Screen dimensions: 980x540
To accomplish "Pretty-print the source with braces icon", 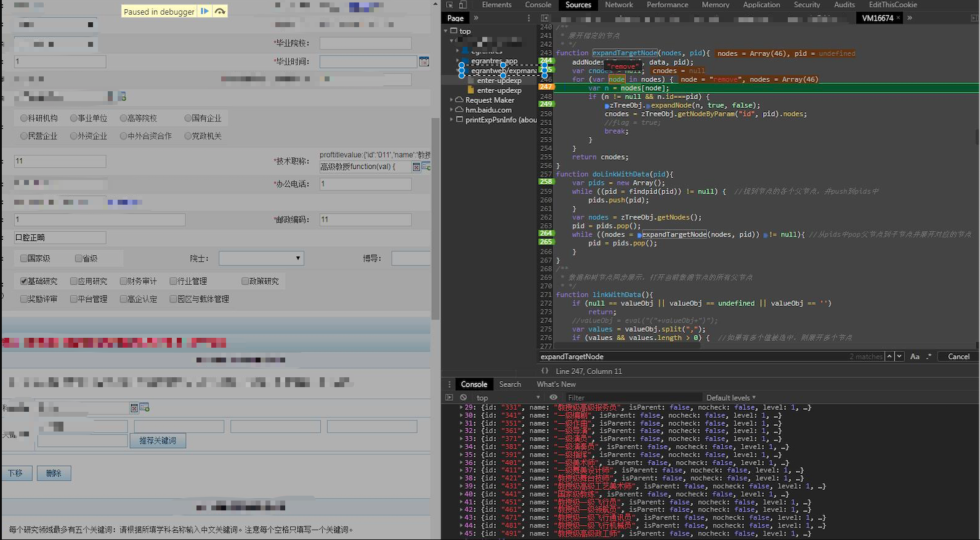I will (545, 371).
